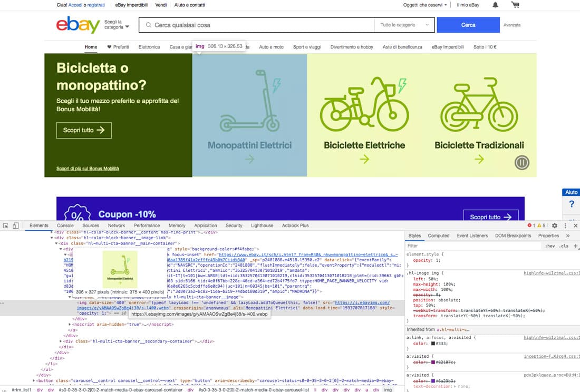Click the Scopri tutto button in Coupon banner
This screenshot has height=392, width=580.
click(x=491, y=216)
